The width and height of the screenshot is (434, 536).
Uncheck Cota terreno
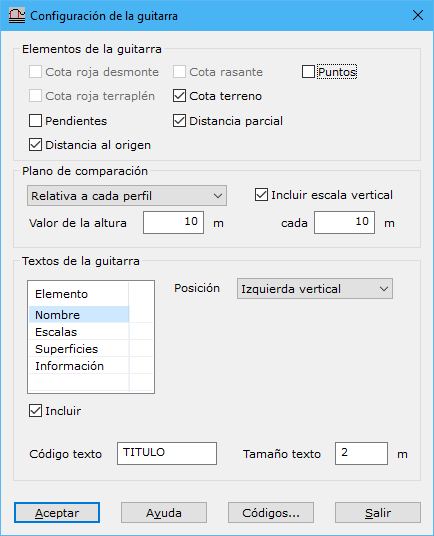click(x=179, y=96)
